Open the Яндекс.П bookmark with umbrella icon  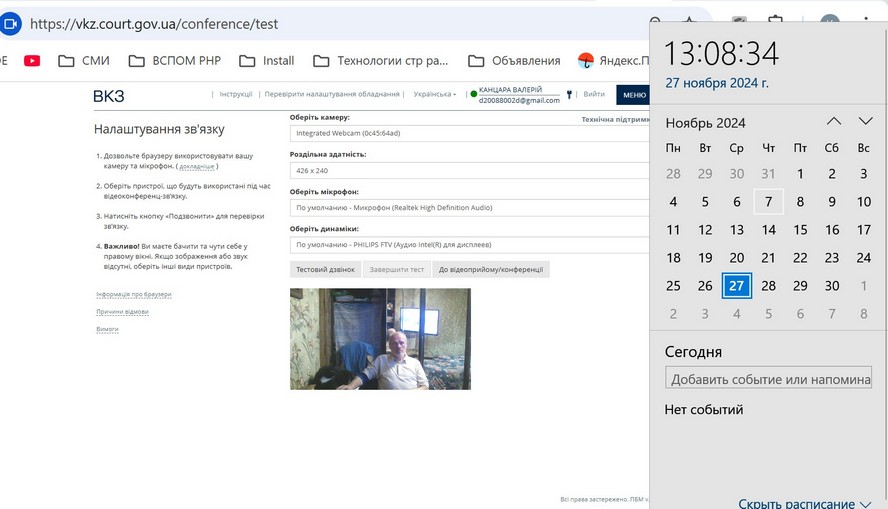613,61
